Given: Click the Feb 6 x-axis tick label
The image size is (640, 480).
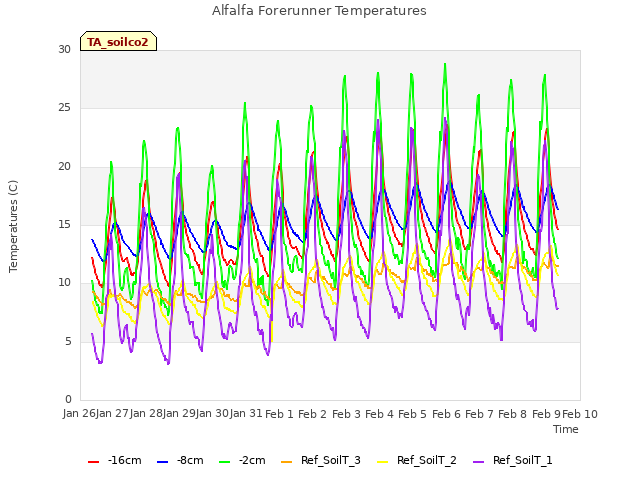Looking at the screenshot, I should 446,414.
